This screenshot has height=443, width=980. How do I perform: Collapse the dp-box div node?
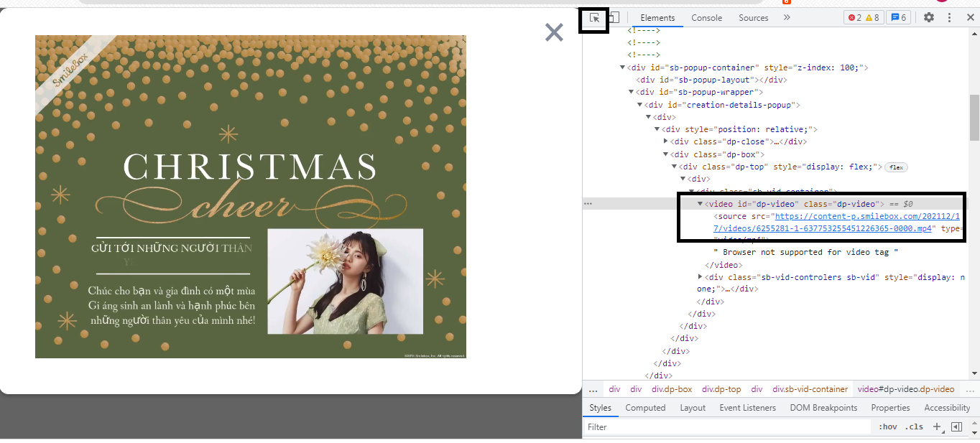click(665, 154)
